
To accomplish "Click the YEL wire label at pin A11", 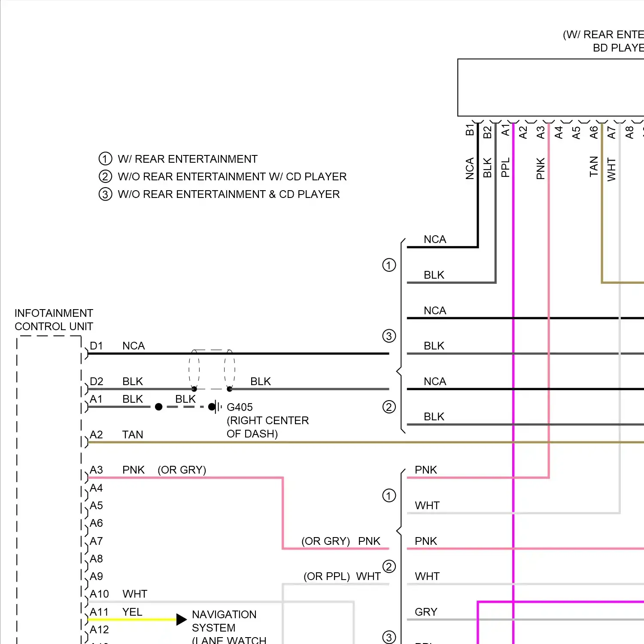I will (x=132, y=612).
